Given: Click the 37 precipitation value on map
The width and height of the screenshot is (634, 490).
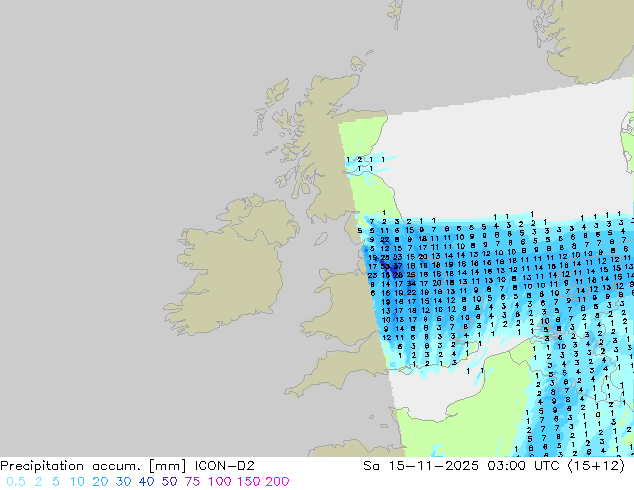Looking at the screenshot, I should tap(398, 266).
